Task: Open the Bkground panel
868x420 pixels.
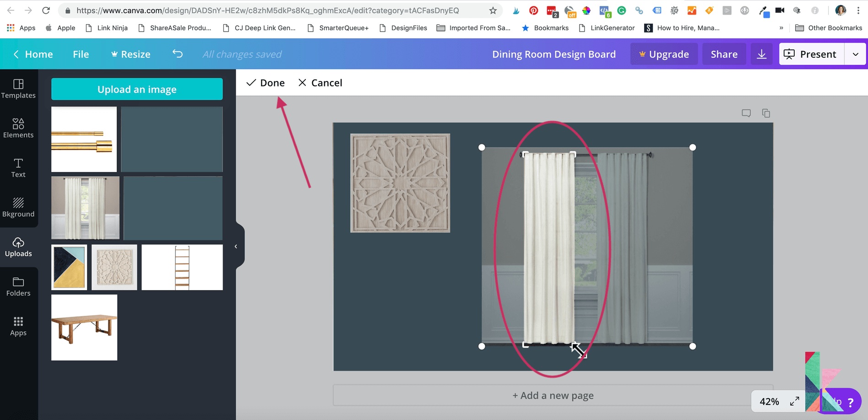Action: [x=18, y=207]
